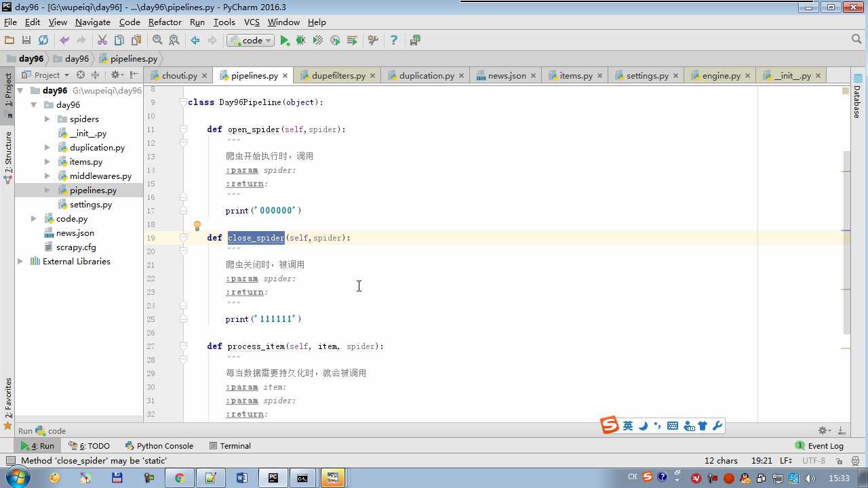The height and width of the screenshot is (488, 868).
Task: Expand the spiders folder
Action: click(x=47, y=119)
